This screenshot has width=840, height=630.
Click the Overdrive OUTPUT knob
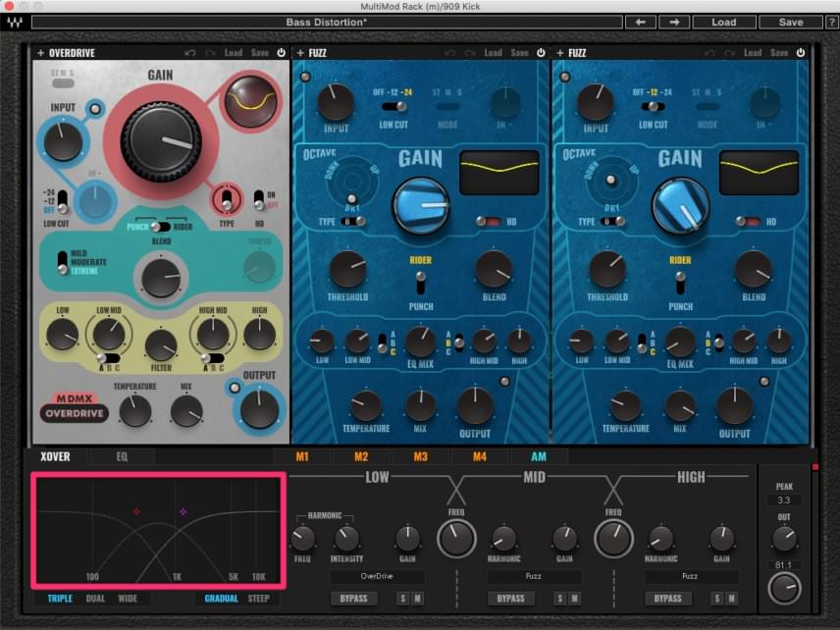click(259, 409)
